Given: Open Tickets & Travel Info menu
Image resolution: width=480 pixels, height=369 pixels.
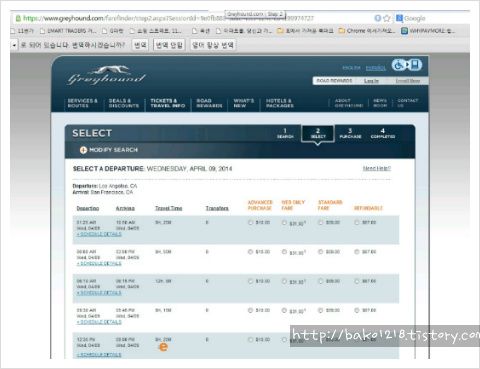Looking at the screenshot, I should tap(168, 103).
